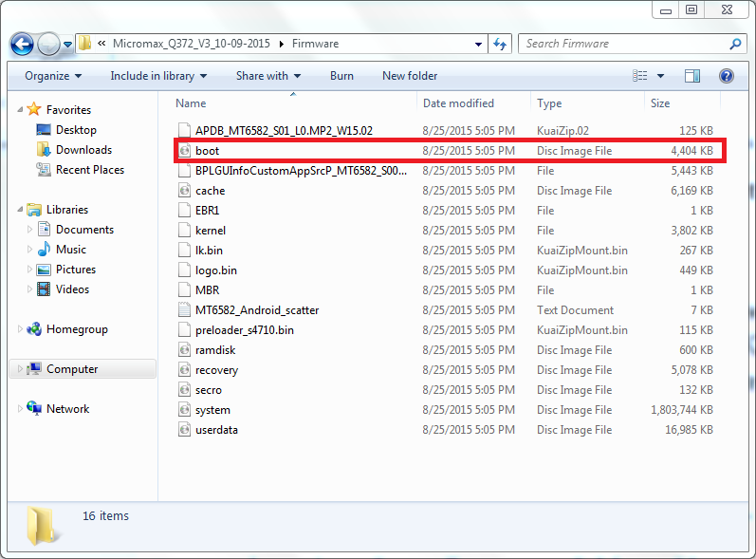Select the preloader_s4710.bin file icon
The width and height of the screenshot is (756, 559).
(x=185, y=330)
